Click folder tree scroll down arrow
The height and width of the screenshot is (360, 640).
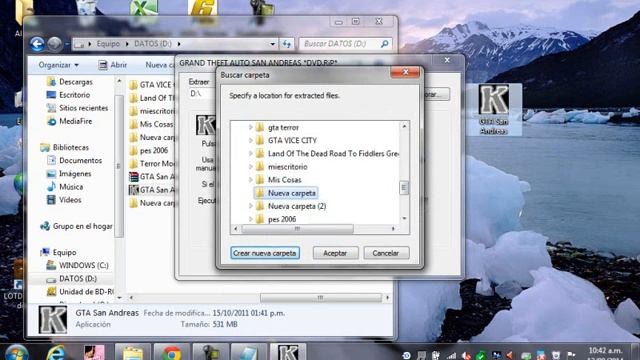404,219
